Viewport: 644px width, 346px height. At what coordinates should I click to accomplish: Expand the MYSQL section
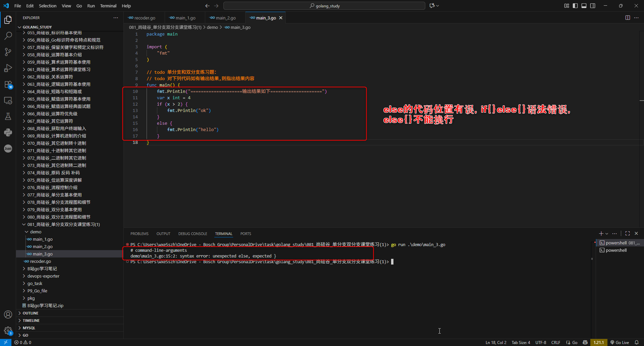[x=70, y=328]
